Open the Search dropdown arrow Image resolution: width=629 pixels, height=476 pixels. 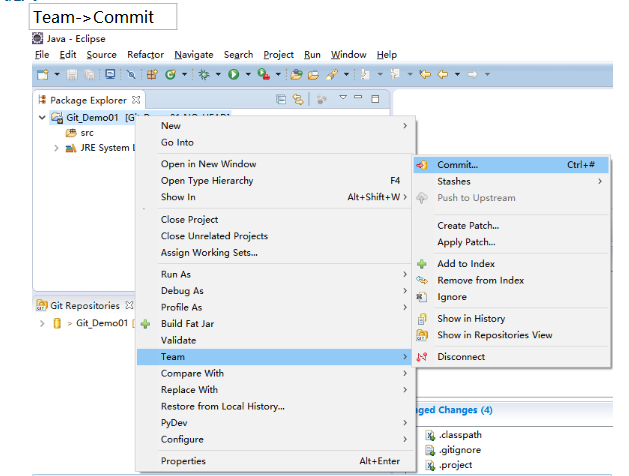click(346, 74)
